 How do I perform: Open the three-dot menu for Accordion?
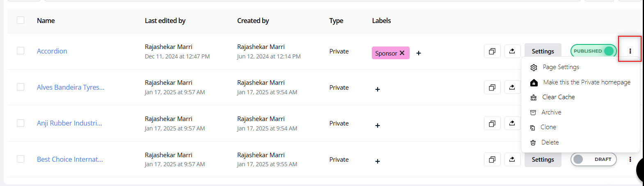tap(630, 51)
